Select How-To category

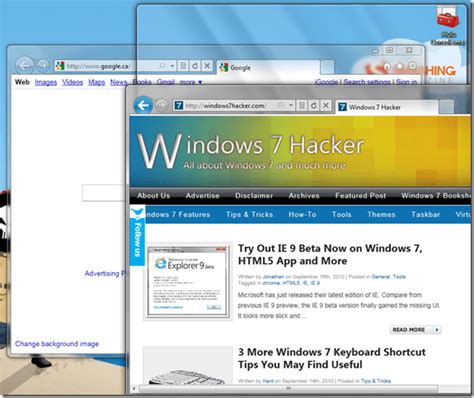point(302,214)
